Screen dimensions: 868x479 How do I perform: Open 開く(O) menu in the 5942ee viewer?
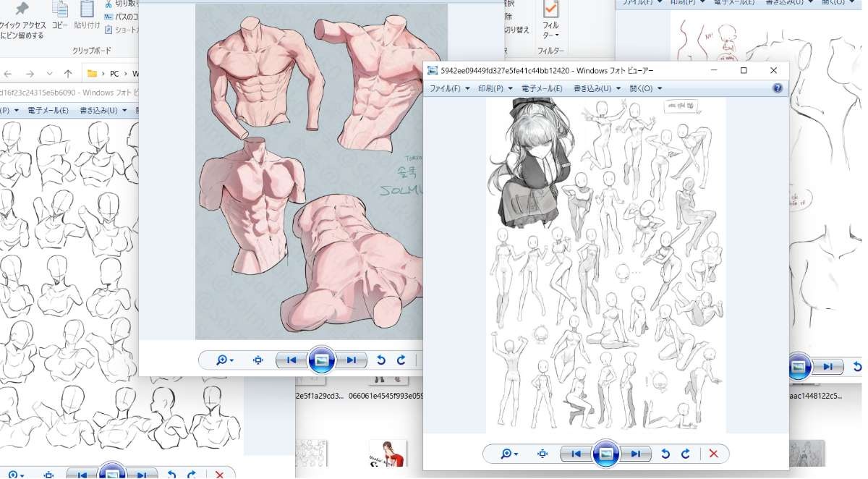coord(645,88)
